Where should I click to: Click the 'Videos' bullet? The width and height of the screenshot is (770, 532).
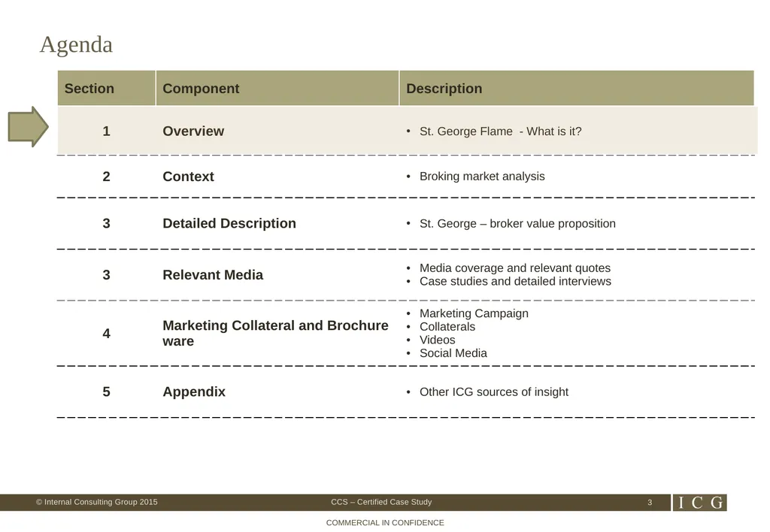pyautogui.click(x=437, y=340)
